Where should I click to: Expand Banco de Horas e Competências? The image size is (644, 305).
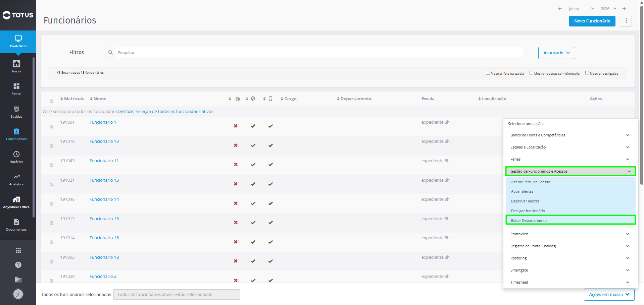[570, 135]
